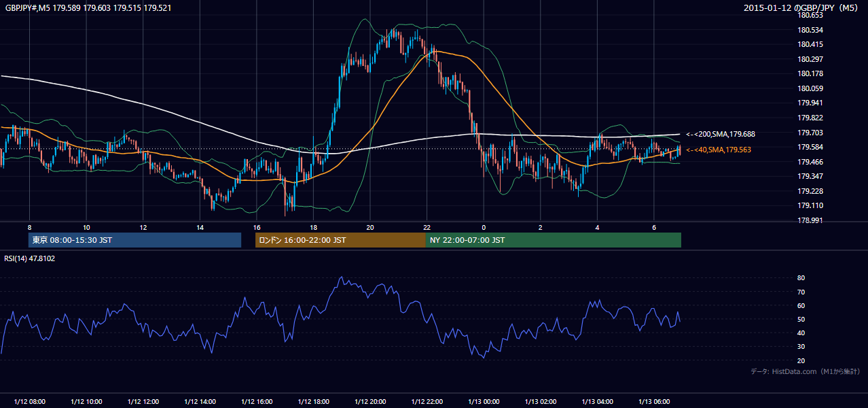Click the 1/12 16:00 time axis label
This screenshot has height=408, width=868.
(257, 401)
